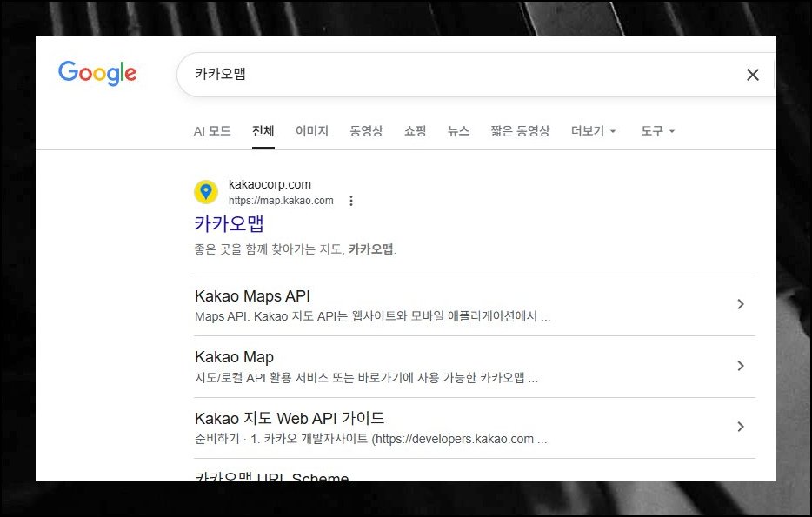Screen dimensions: 812x517
Task: Open the Kakao Maps API sitelink
Action: pos(252,296)
